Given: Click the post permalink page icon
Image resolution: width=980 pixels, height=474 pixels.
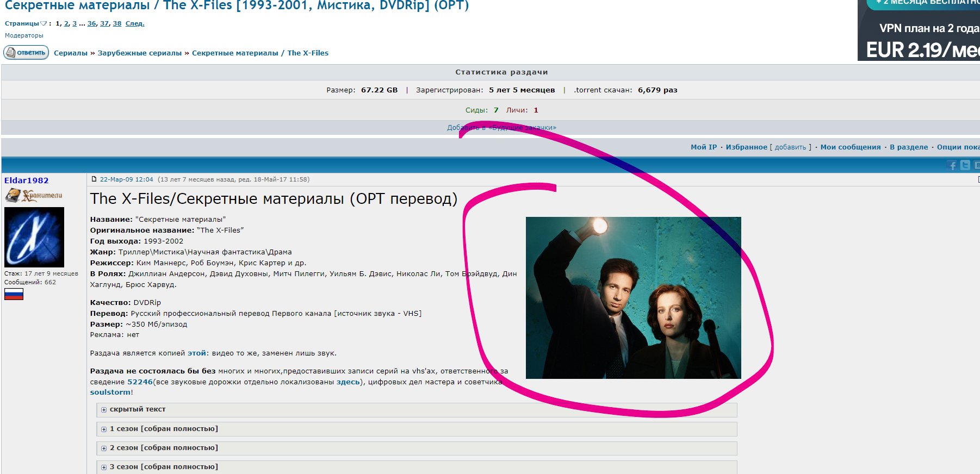Looking at the screenshot, I should click(94, 179).
